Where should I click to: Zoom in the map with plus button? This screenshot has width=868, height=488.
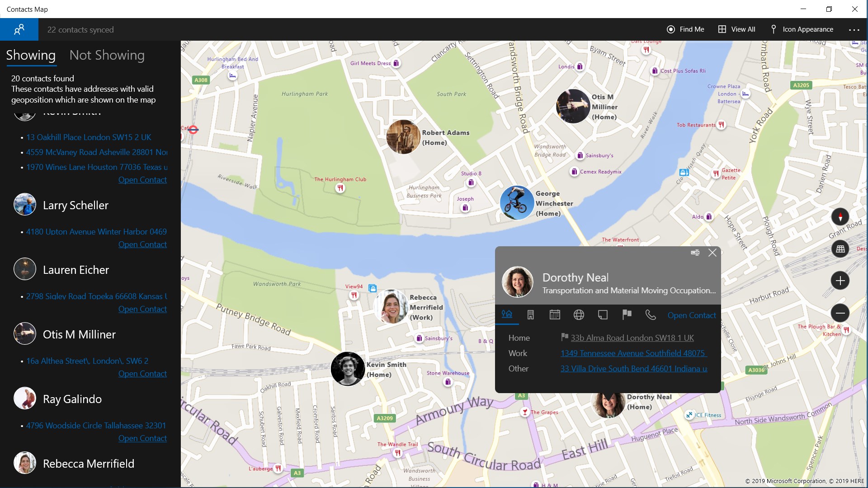(840, 281)
